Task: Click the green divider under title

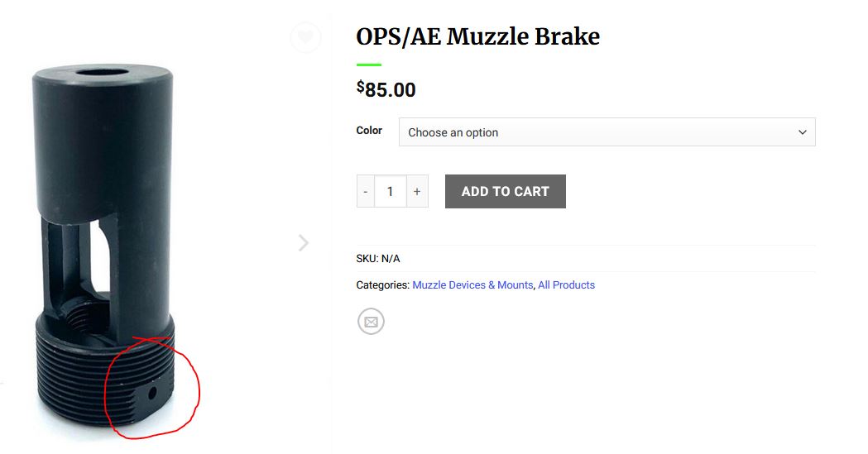Action: (x=369, y=65)
